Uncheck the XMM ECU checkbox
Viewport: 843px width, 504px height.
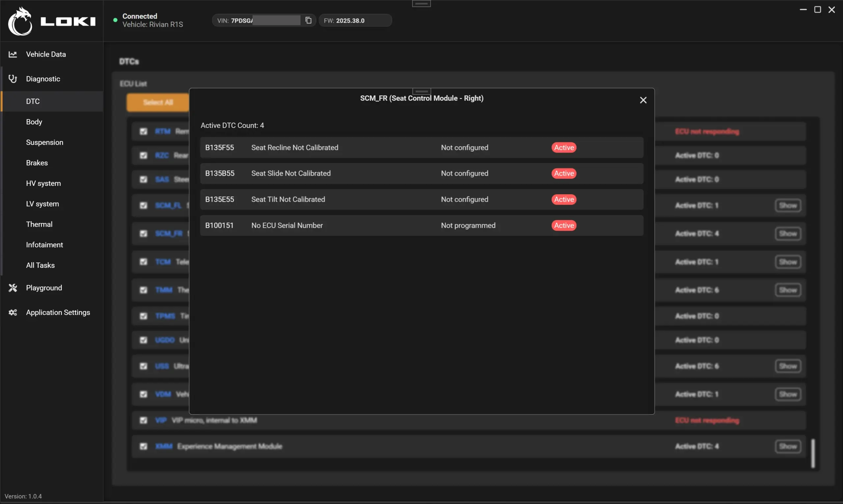click(144, 446)
